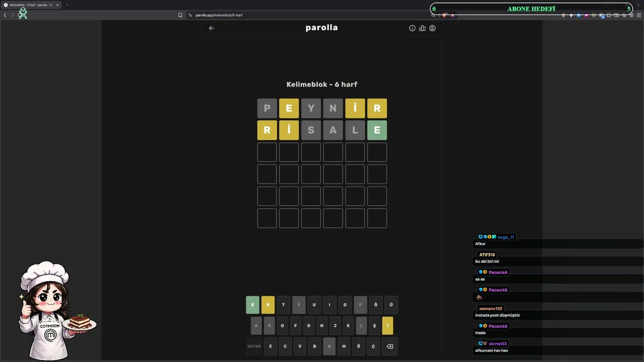Go back with the browser back arrow
This screenshot has width=644, height=362.
coord(5,15)
